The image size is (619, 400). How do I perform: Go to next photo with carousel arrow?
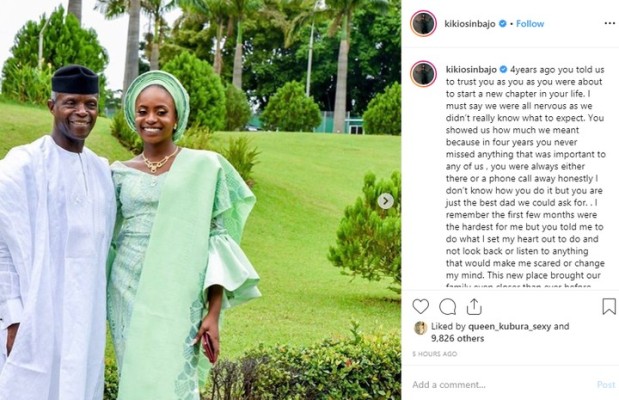click(x=386, y=201)
